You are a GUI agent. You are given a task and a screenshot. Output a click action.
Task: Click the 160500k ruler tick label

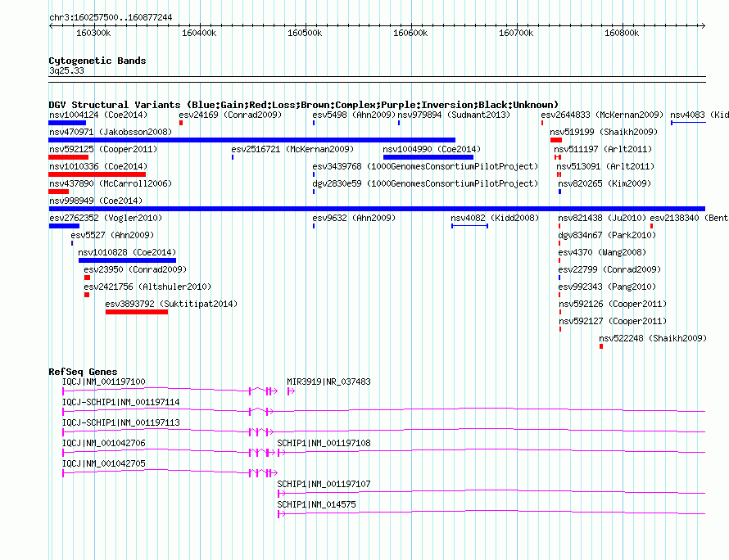305,33
